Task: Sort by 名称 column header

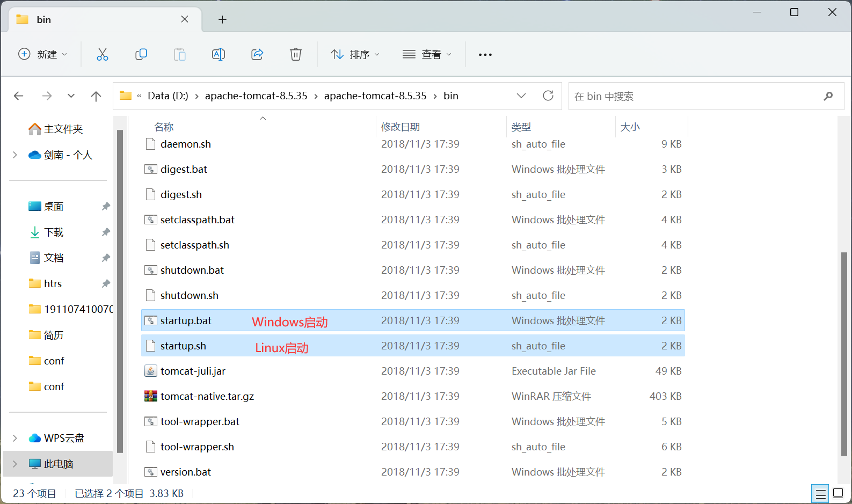Action: pyautogui.click(x=164, y=127)
